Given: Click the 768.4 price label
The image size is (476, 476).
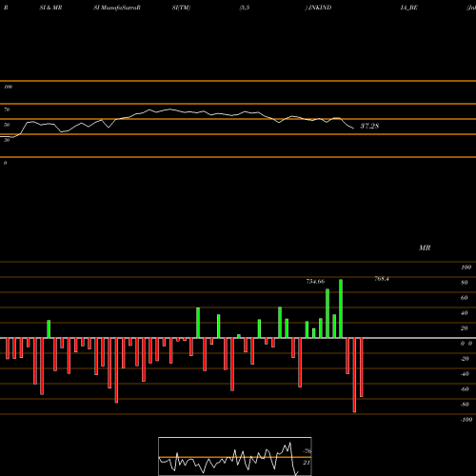Looking at the screenshot, I should [x=382, y=279].
